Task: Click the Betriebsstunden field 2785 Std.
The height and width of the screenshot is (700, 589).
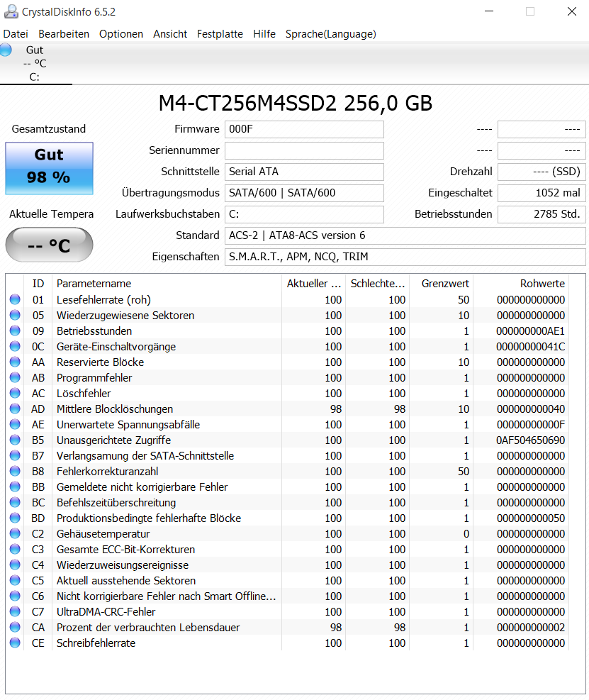Action: pos(542,214)
